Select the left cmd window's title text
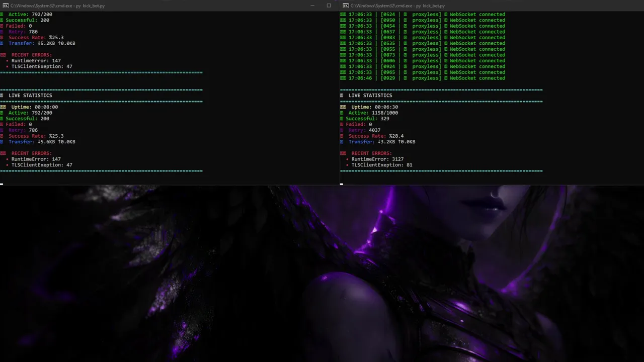 click(x=57, y=6)
